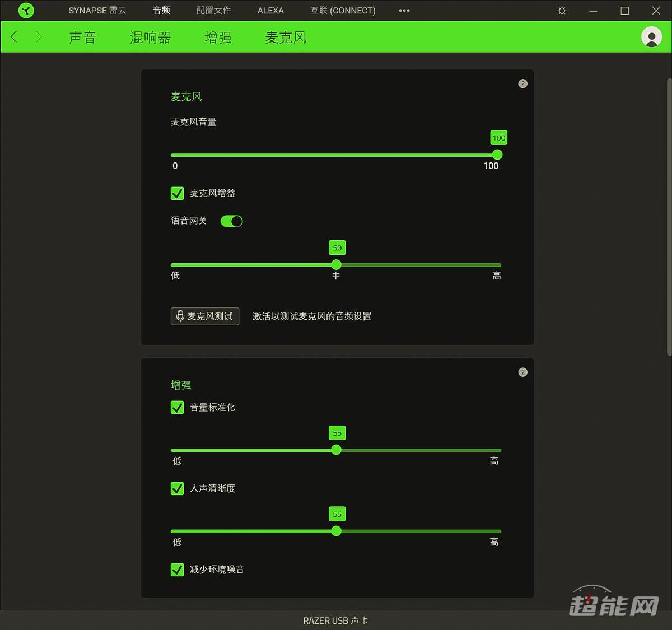
Task: Open the user account avatar
Action: click(651, 37)
